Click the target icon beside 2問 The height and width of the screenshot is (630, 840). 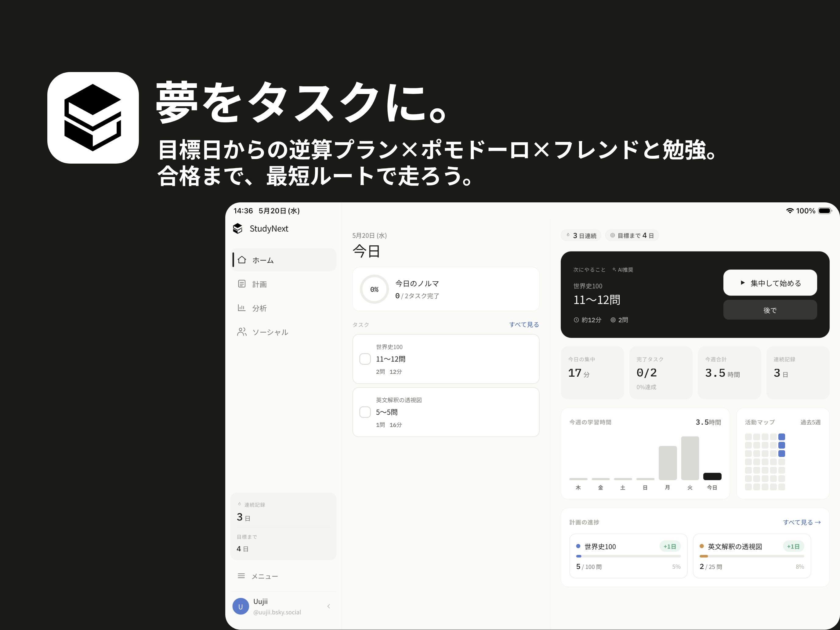point(613,320)
